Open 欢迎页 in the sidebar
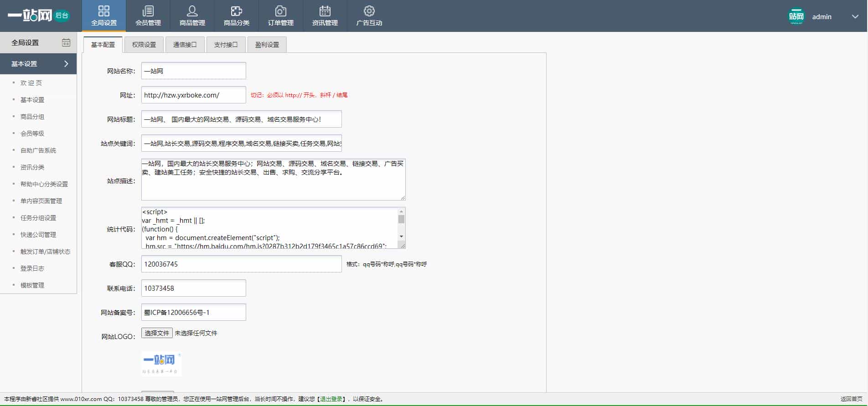Viewport: 868px width, 406px height. pos(31,83)
